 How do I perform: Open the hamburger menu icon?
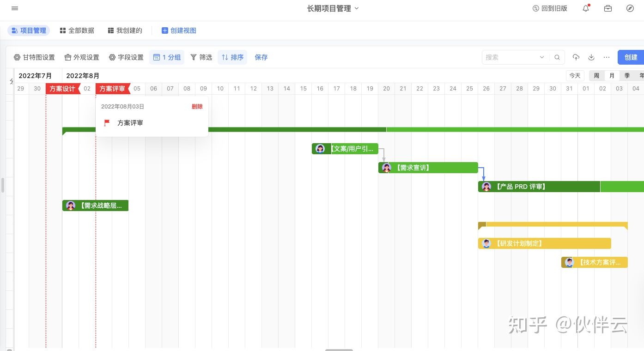[x=15, y=8]
